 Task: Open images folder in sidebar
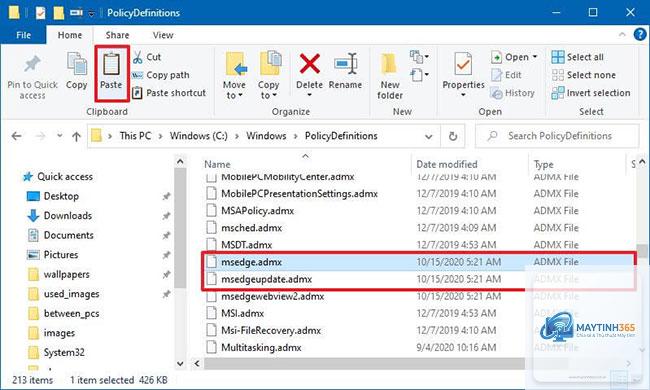(52, 333)
